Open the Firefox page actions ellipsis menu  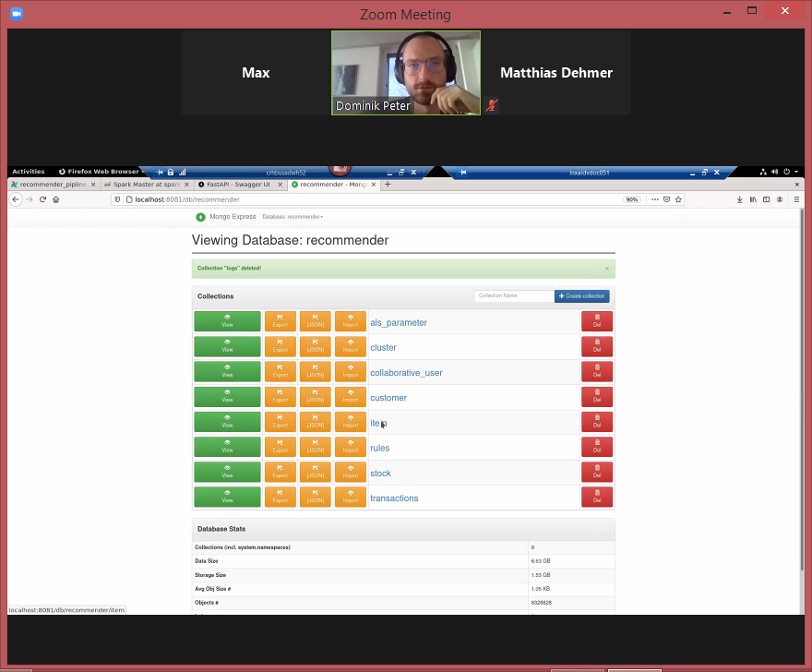pyautogui.click(x=654, y=199)
